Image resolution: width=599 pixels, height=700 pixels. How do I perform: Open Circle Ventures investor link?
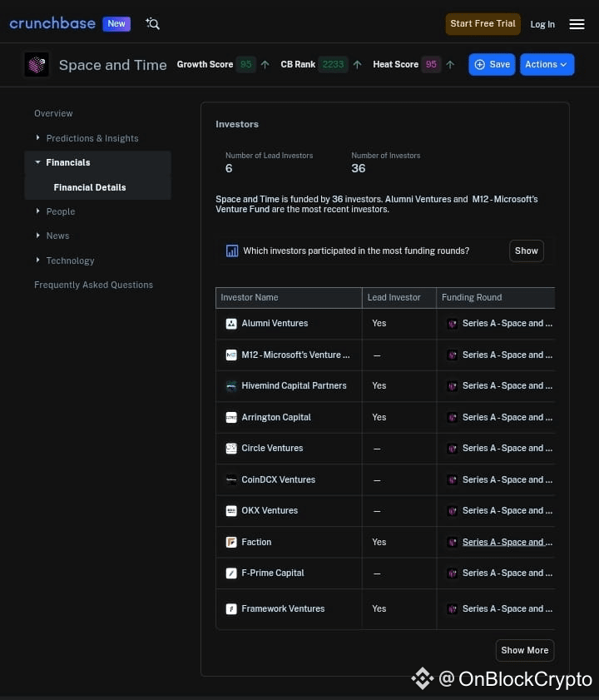click(272, 448)
